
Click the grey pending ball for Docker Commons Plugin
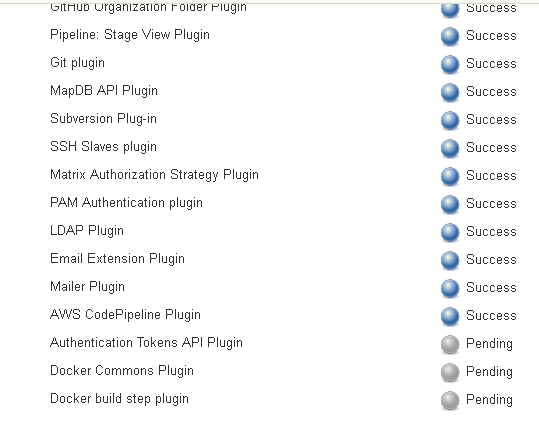450,372
